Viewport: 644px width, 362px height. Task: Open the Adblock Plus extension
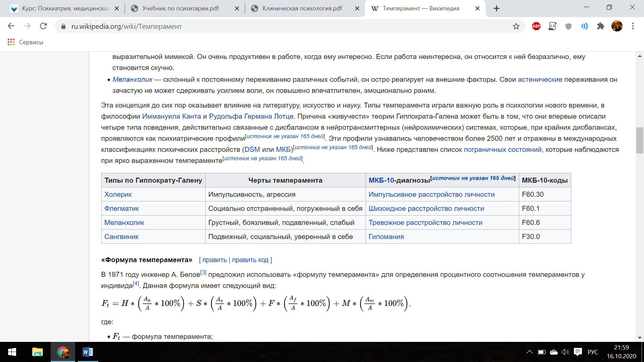pos(536,26)
